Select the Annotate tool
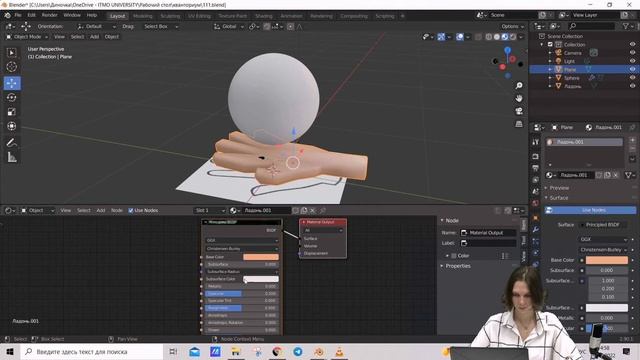The height and width of the screenshot is (360, 640). click(11, 142)
